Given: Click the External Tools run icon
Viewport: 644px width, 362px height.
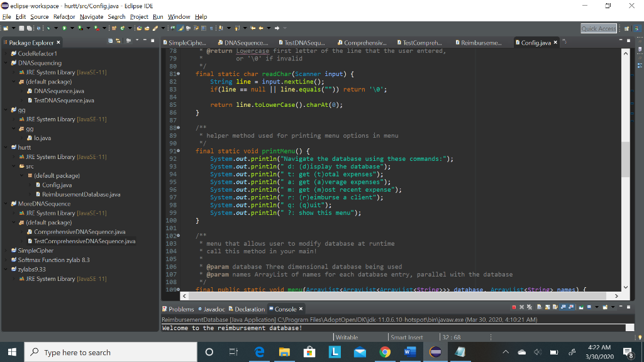Looking at the screenshot, I should click(x=96, y=28).
